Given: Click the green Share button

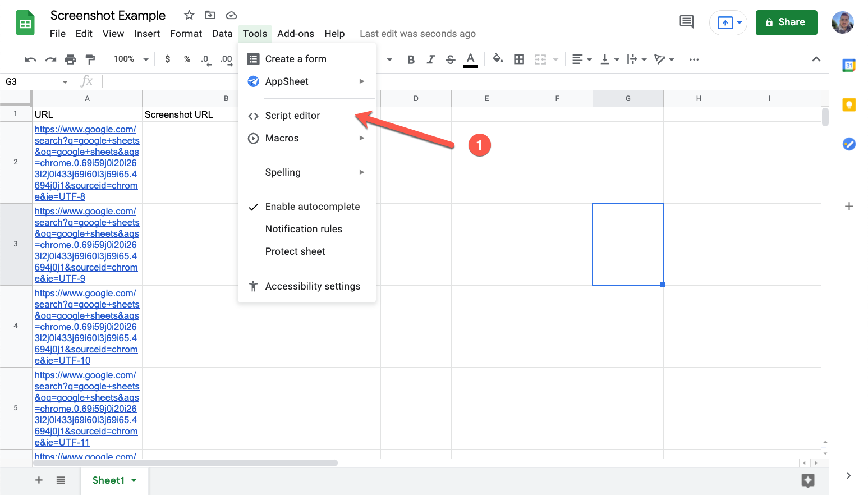Looking at the screenshot, I should click(786, 22).
